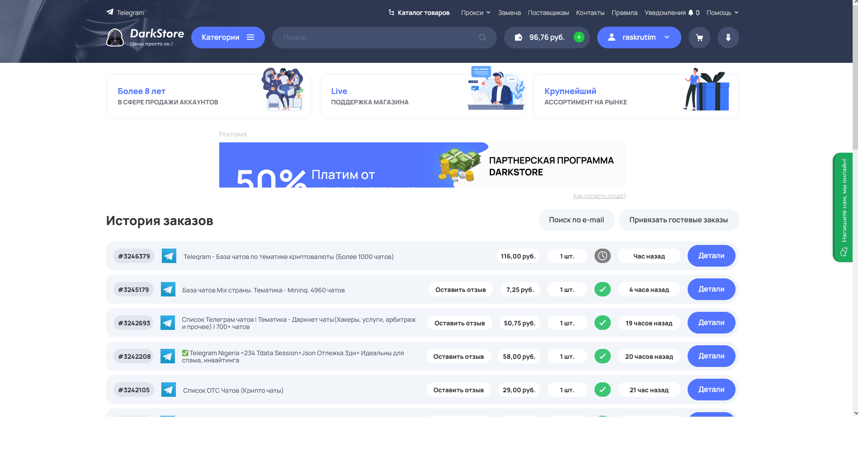Go to the Правила page
868x470 pixels.
[624, 13]
